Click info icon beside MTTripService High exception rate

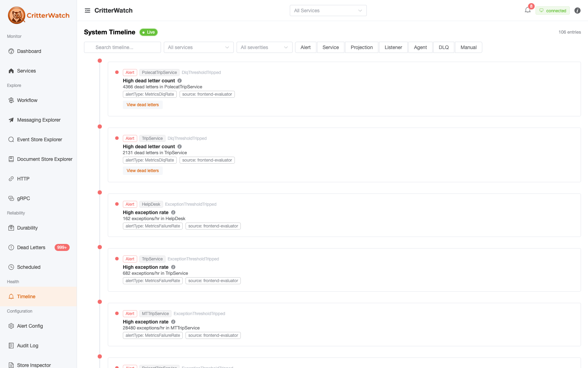[173, 322]
